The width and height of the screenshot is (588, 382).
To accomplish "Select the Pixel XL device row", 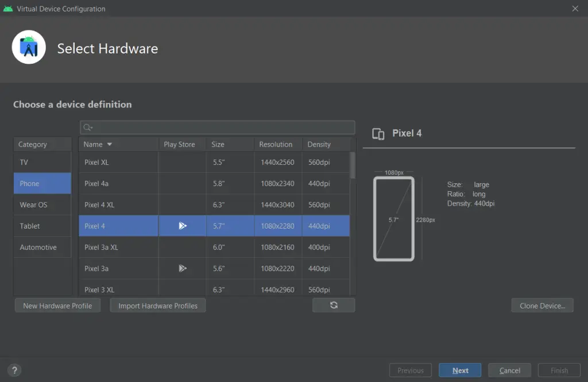I will click(x=214, y=162).
